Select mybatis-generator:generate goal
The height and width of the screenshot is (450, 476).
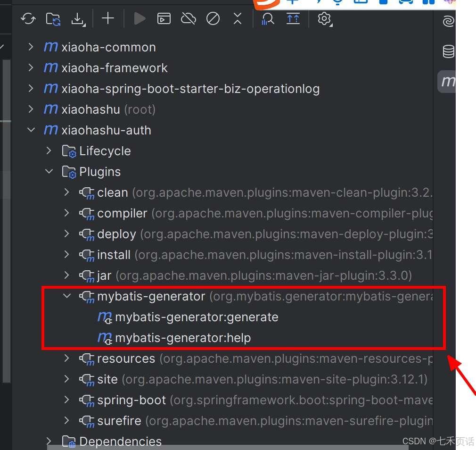pos(197,317)
